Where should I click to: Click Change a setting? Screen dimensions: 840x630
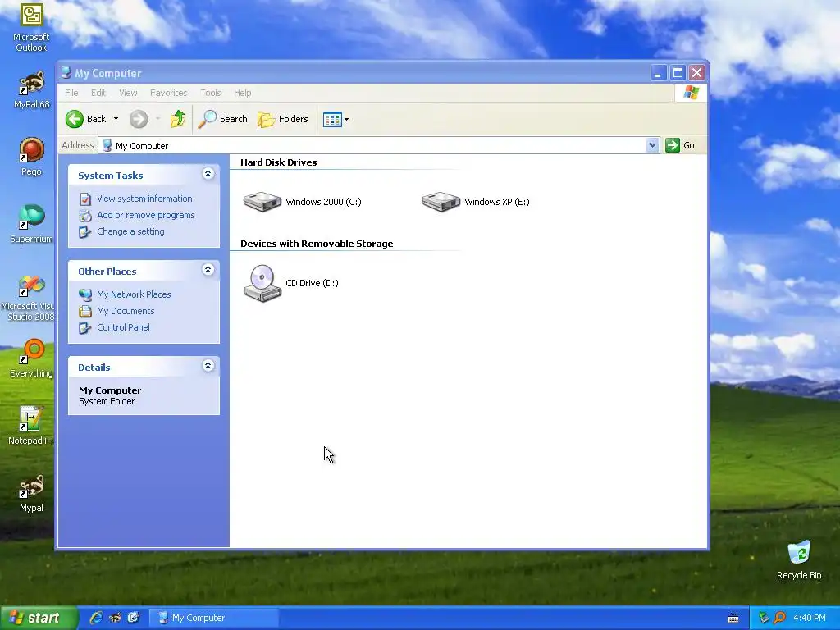[130, 232]
